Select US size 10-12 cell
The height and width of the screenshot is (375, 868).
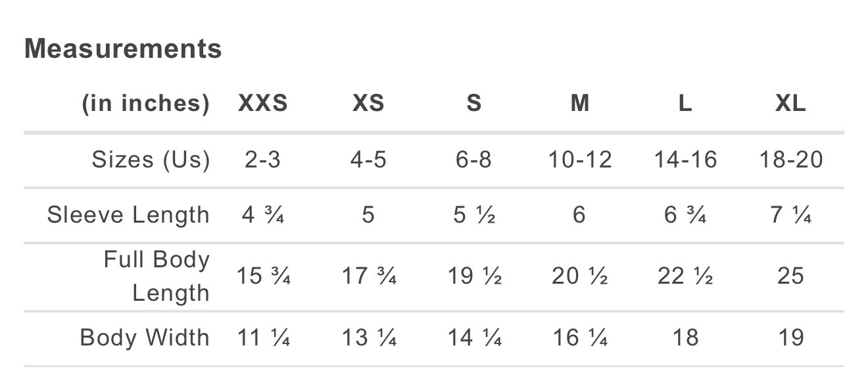pos(580,160)
